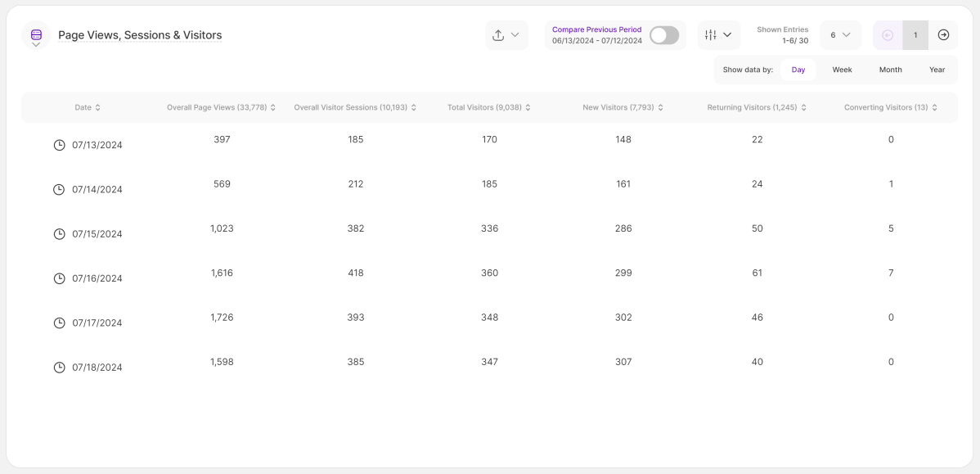Viewport: 980px width, 474px height.
Task: Click the clock icon for 07/16/2024
Action: point(59,278)
